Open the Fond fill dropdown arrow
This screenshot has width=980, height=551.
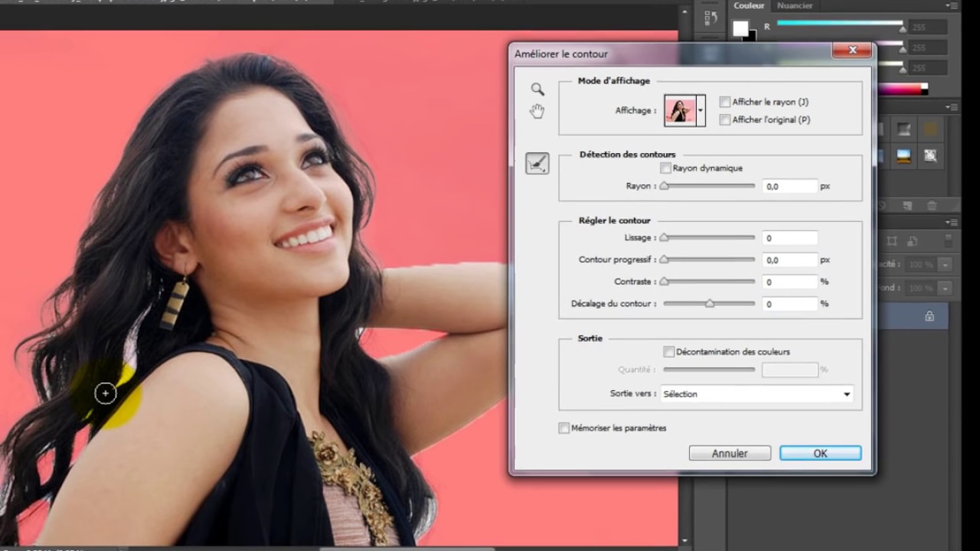[x=946, y=289]
